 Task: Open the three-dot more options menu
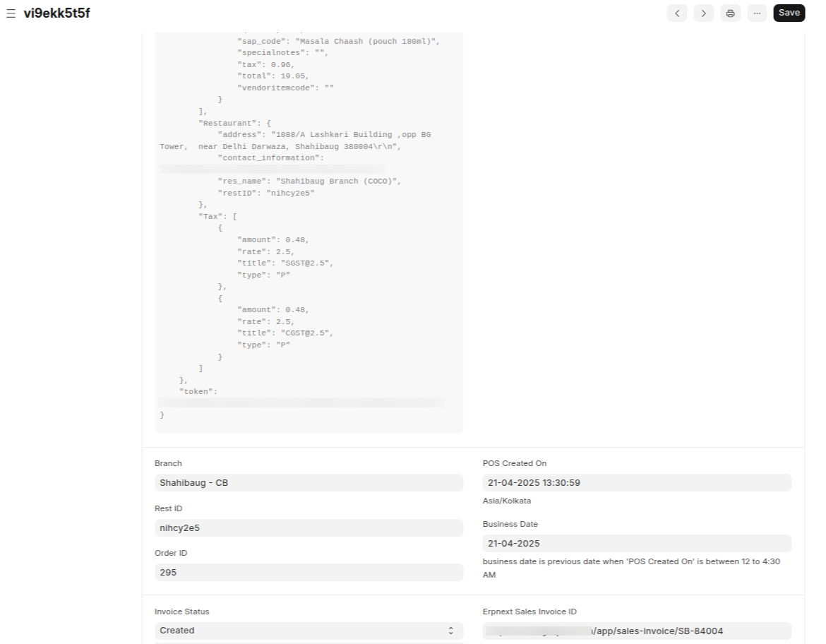pyautogui.click(x=757, y=13)
